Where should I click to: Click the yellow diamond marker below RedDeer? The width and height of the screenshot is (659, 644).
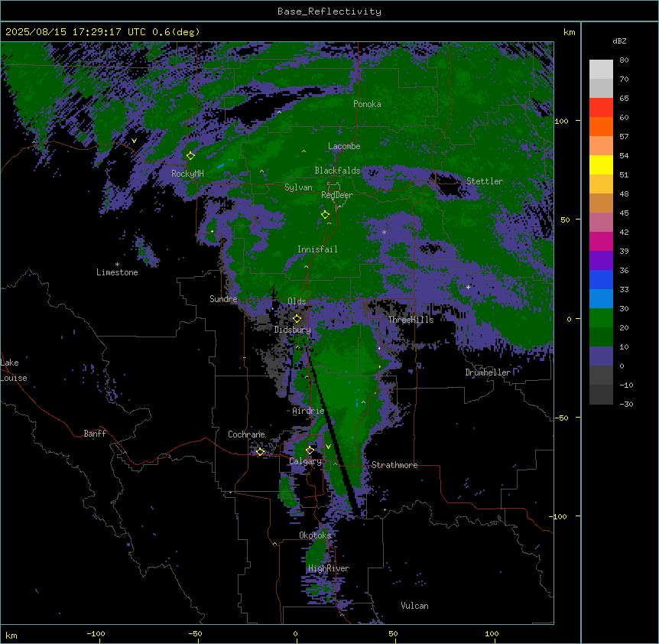point(326,215)
